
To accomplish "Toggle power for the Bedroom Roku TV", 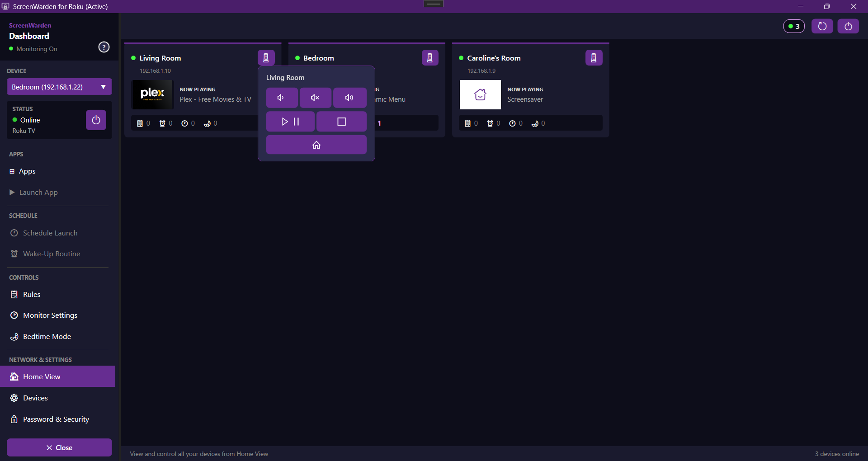I will click(96, 120).
